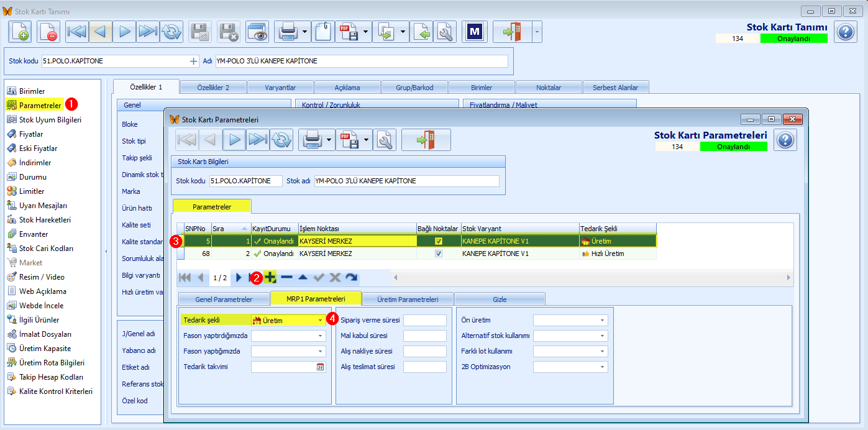This screenshot has width=868, height=430.
Task: Open the 2B Optimizasyon dropdown
Action: pos(602,367)
